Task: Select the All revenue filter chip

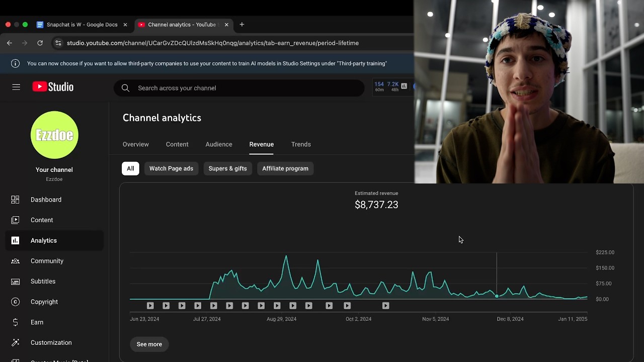Action: click(x=130, y=168)
